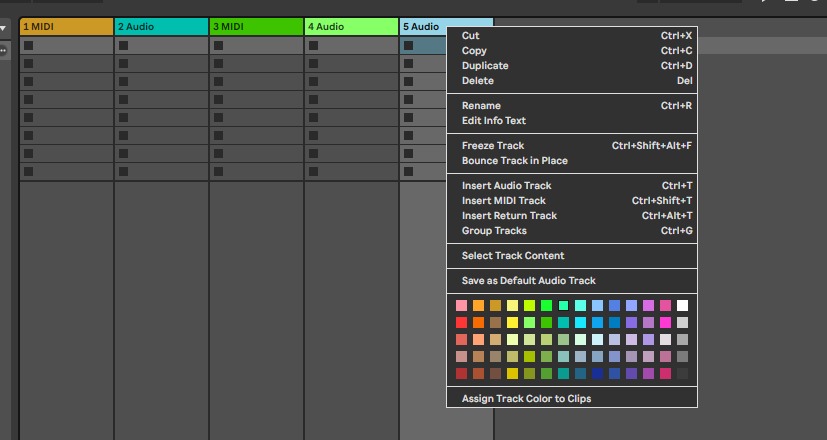
Task: Choose Cut from the context menu
Action: [x=572, y=36]
